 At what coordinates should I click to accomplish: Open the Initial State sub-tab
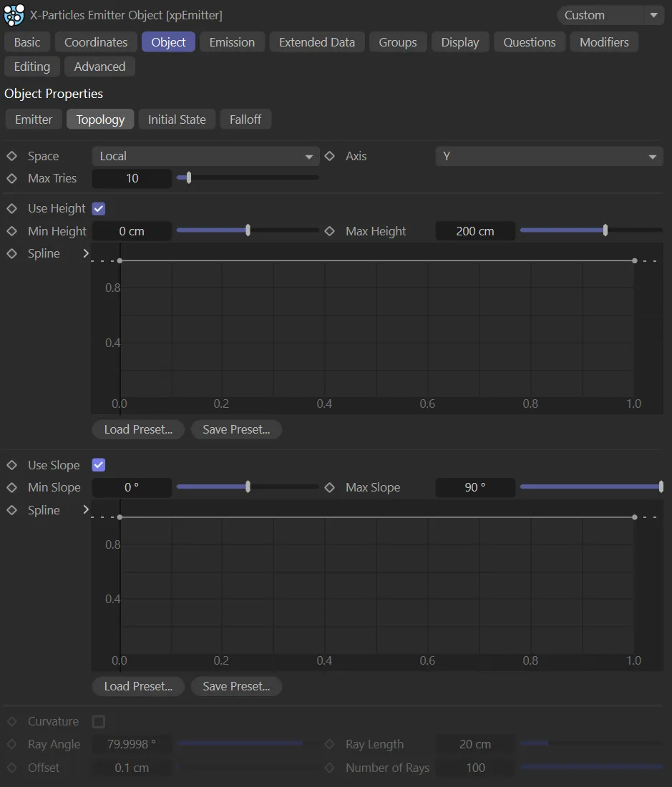tap(177, 119)
